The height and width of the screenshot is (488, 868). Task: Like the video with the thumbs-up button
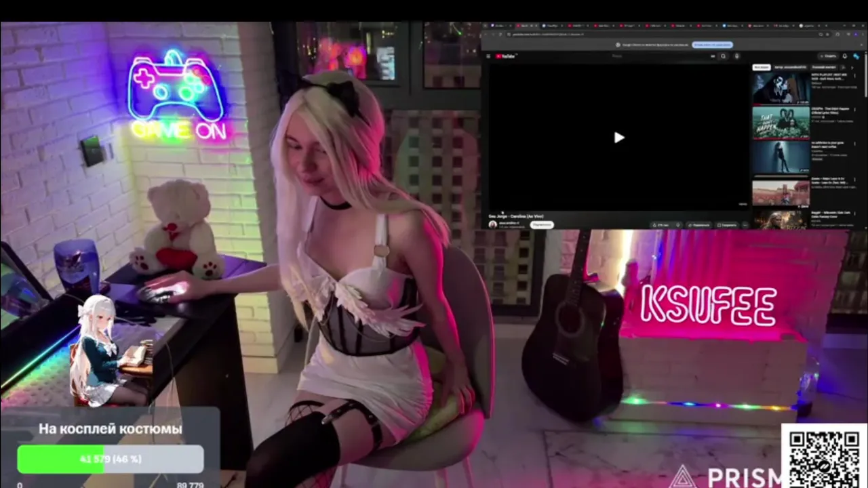tap(661, 224)
